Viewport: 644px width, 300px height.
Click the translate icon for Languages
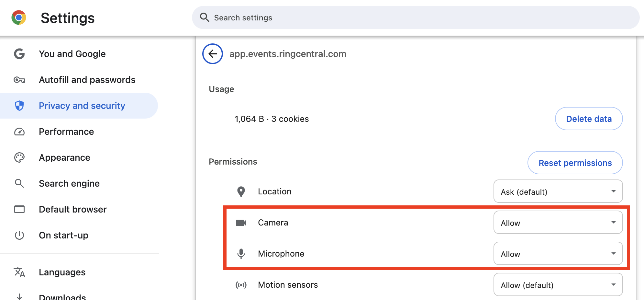point(19,272)
